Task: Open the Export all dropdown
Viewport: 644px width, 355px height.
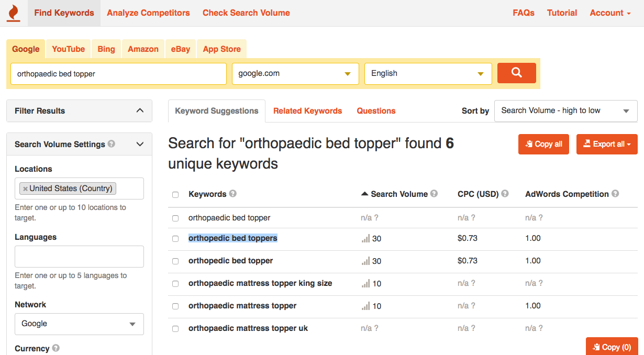Action: coord(607,145)
